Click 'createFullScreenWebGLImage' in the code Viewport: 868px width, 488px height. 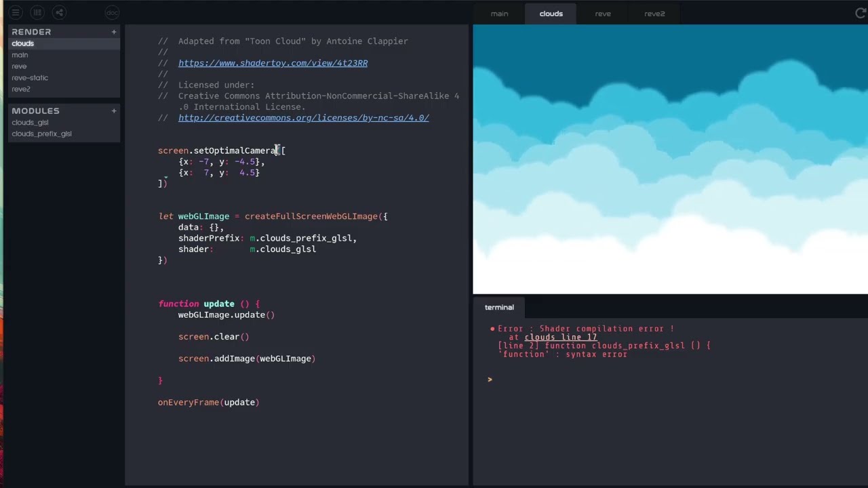pyautogui.click(x=311, y=216)
